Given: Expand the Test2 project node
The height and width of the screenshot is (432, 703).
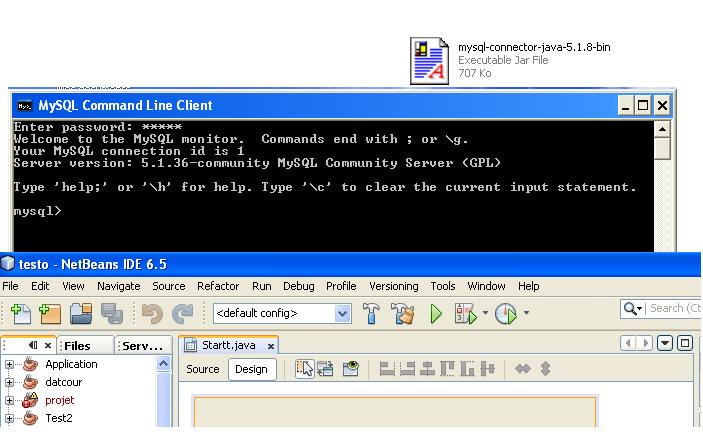Looking at the screenshot, I should click(9, 418).
